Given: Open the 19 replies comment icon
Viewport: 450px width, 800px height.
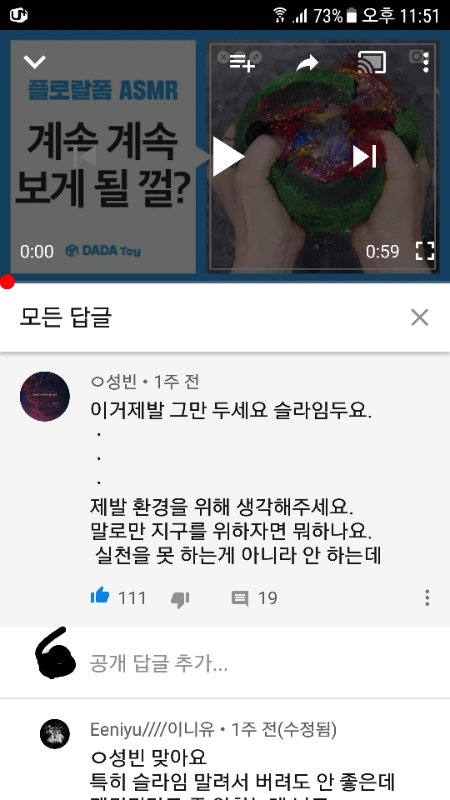Looking at the screenshot, I should pos(240,598).
